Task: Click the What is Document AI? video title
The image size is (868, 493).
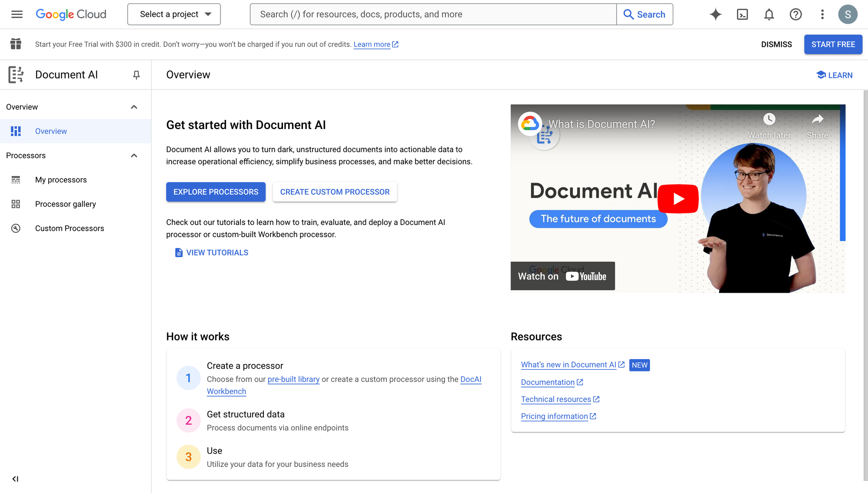Action: [x=602, y=124]
